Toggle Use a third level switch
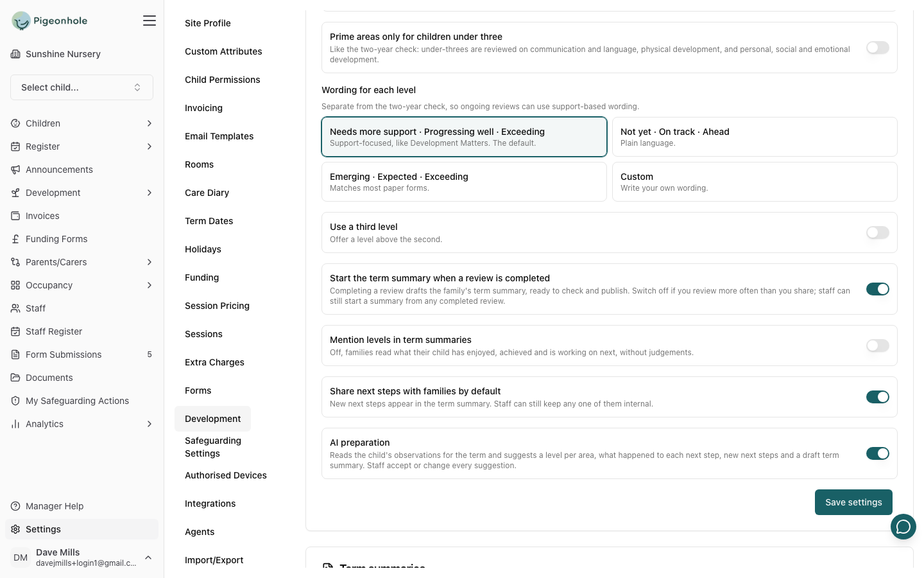The height and width of the screenshot is (578, 924). click(x=878, y=232)
